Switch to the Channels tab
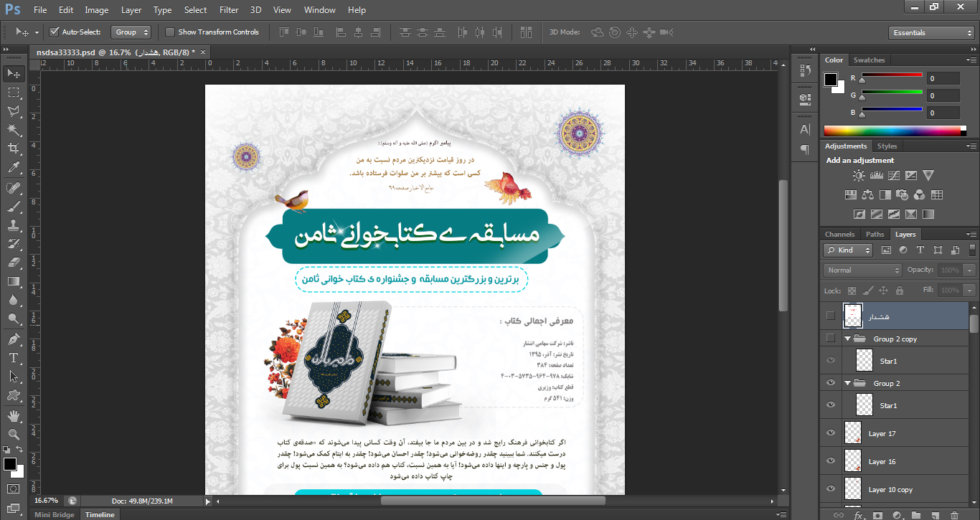The image size is (980, 520). [x=839, y=235]
